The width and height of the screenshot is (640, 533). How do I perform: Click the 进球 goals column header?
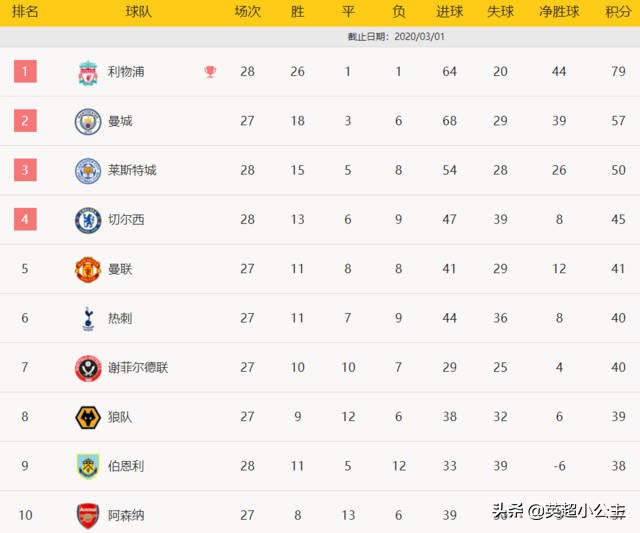[449, 11]
